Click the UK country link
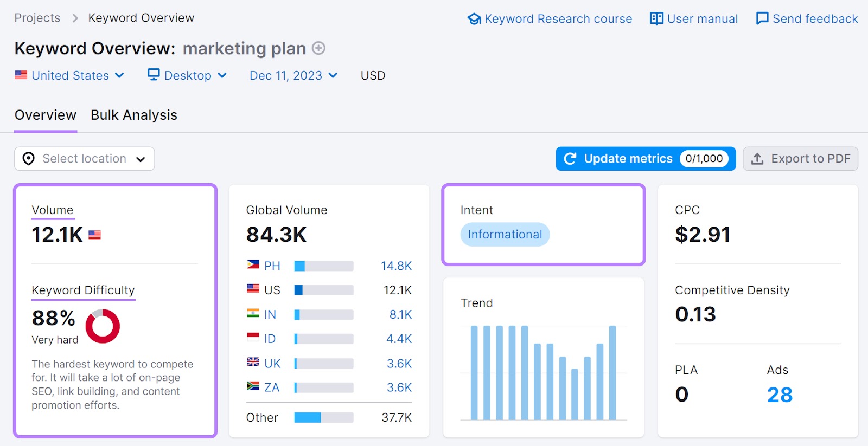The image size is (868, 446). pyautogui.click(x=272, y=364)
